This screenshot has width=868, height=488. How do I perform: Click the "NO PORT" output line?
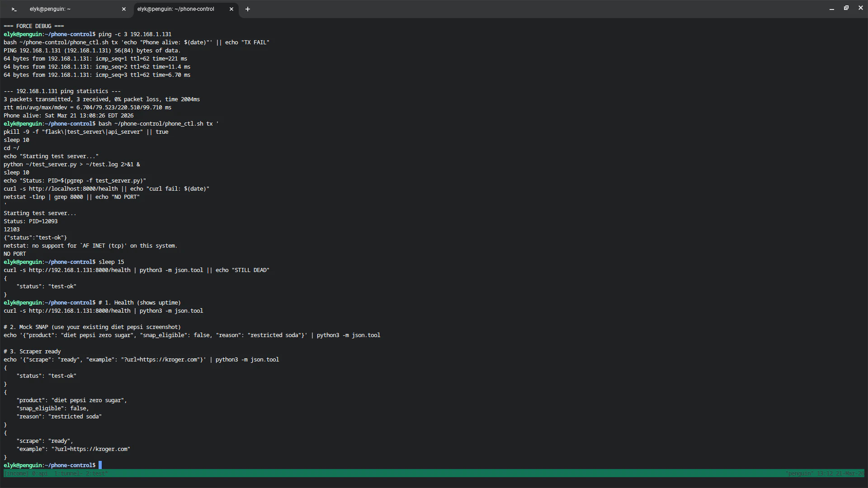15,254
